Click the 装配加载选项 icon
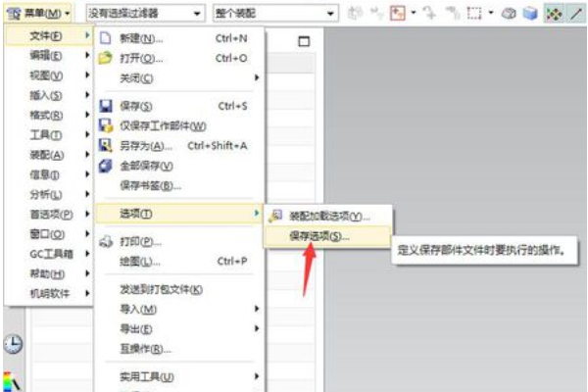588x392 pixels. pos(275,216)
